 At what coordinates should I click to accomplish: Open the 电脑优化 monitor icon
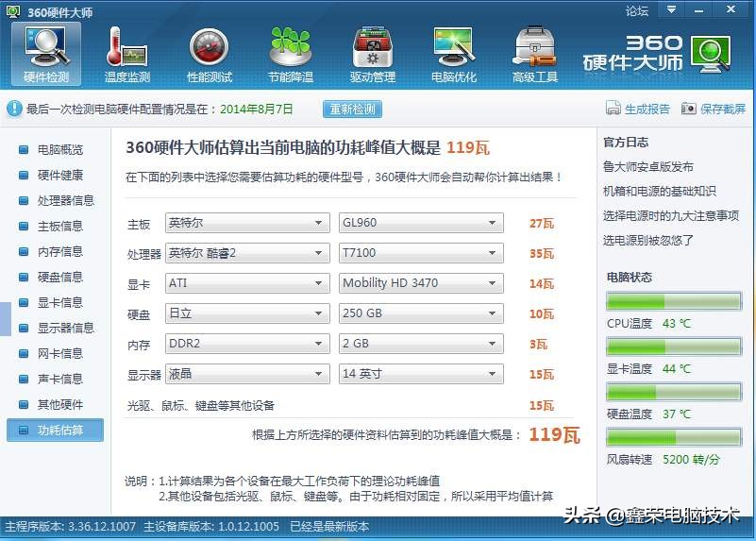pyautogui.click(x=454, y=47)
